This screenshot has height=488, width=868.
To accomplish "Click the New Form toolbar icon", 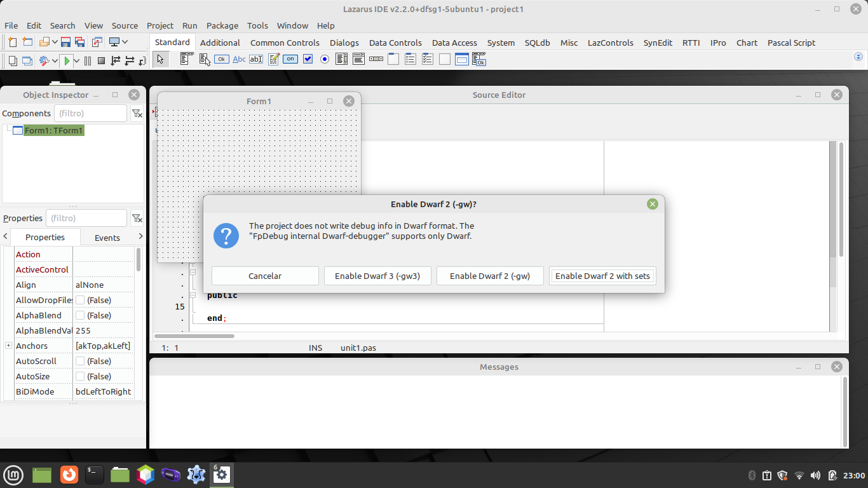I will click(27, 42).
